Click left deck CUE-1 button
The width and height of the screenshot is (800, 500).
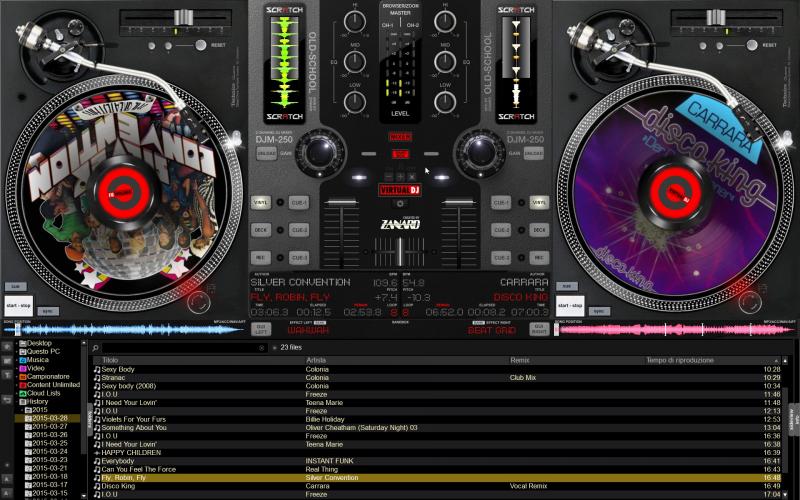299,203
